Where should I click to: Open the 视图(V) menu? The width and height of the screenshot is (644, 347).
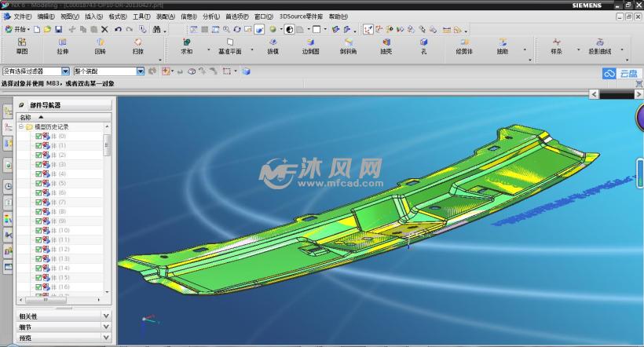70,16
